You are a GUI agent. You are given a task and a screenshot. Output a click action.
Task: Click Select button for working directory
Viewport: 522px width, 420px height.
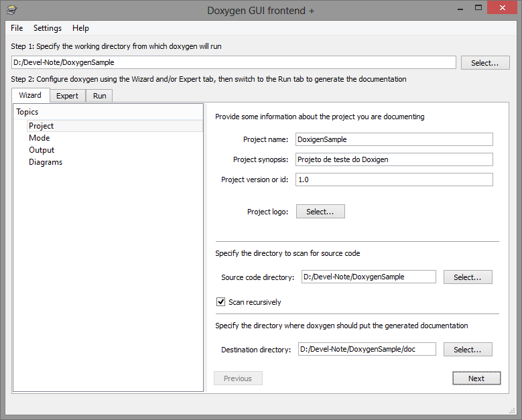485,63
